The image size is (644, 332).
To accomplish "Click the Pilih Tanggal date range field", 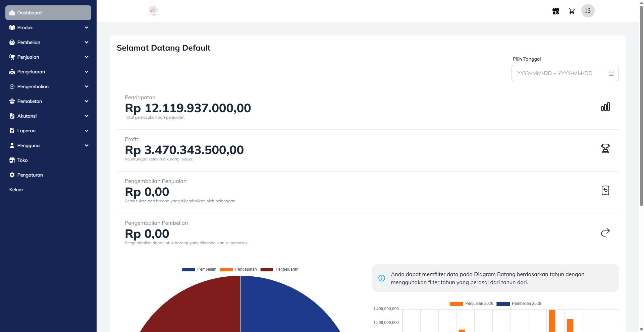I will pos(560,73).
